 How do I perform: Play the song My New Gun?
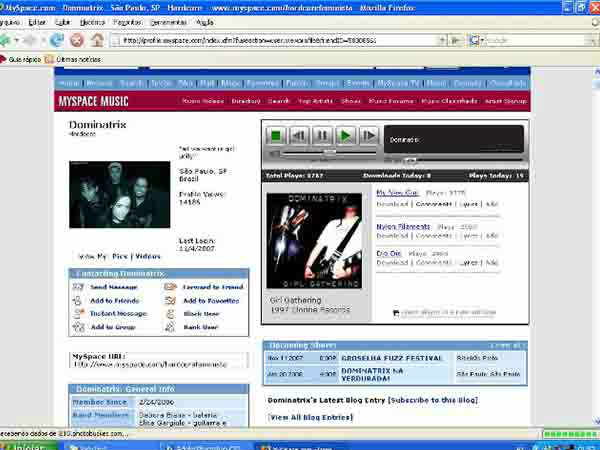(x=397, y=193)
